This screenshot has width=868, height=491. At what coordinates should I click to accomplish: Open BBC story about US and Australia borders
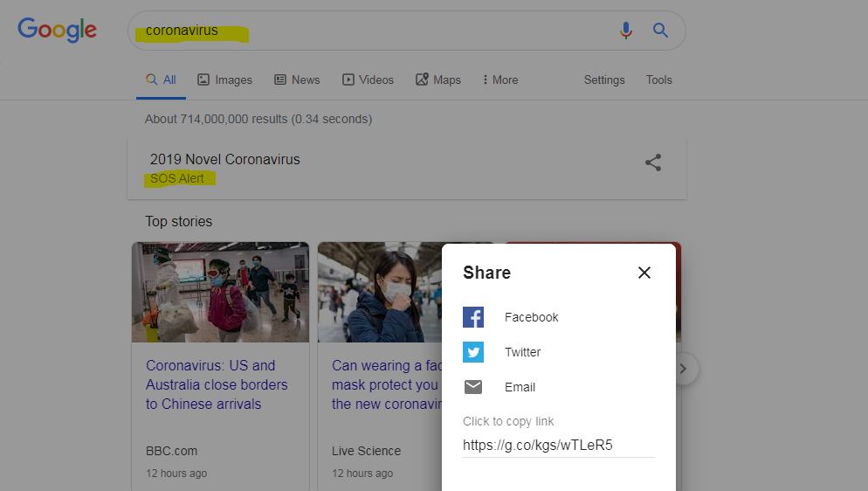coord(217,384)
